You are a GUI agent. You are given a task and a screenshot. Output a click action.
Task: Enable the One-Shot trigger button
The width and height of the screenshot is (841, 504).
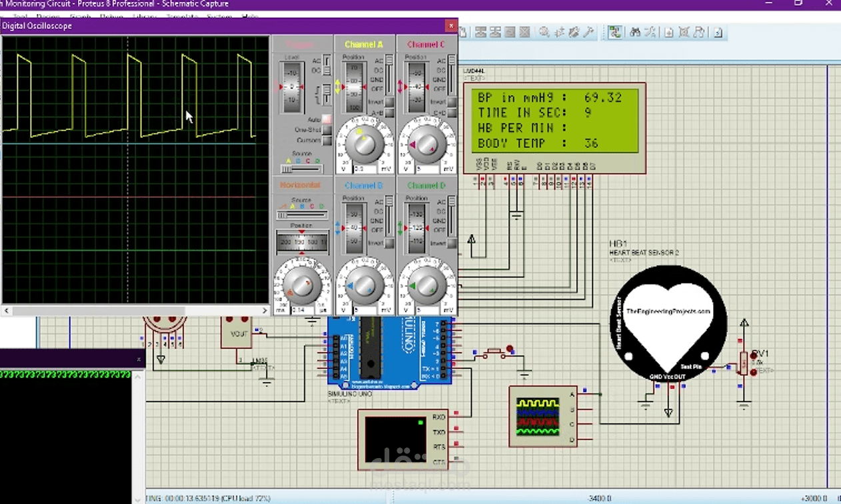pos(327,130)
